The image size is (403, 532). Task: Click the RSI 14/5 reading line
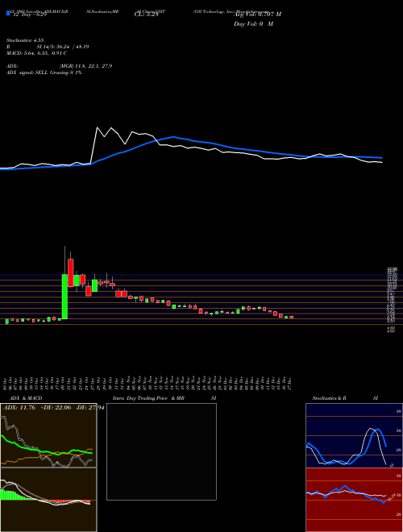48,47
